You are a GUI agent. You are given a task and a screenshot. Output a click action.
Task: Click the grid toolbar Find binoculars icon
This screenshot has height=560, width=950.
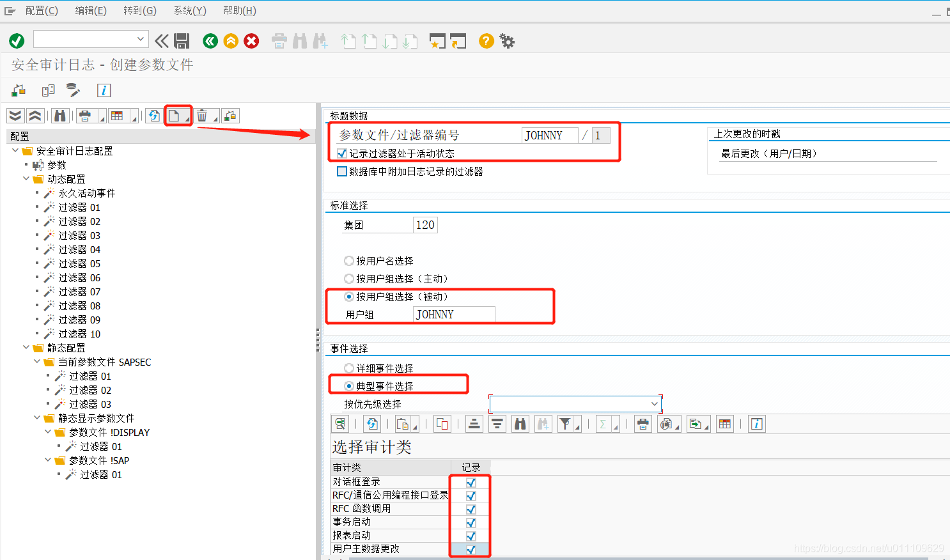coord(520,424)
